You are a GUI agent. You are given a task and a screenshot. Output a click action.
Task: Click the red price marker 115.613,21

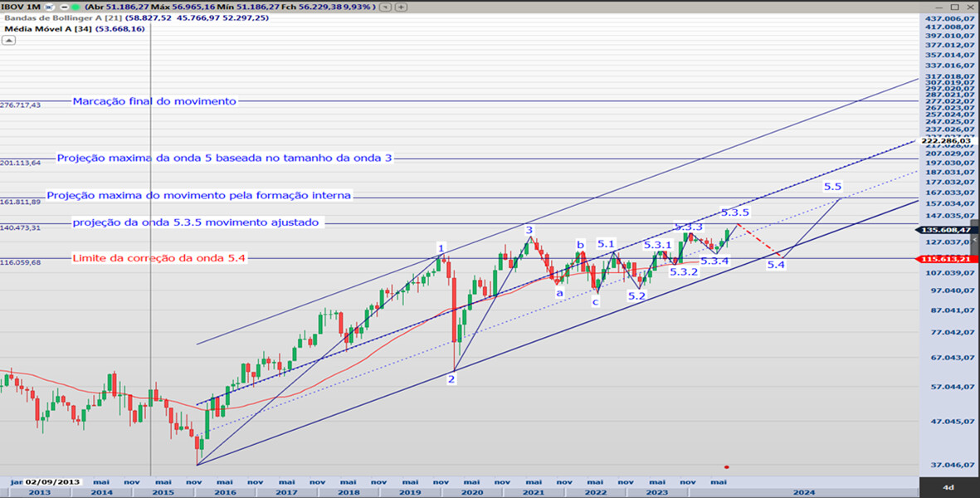(x=945, y=259)
